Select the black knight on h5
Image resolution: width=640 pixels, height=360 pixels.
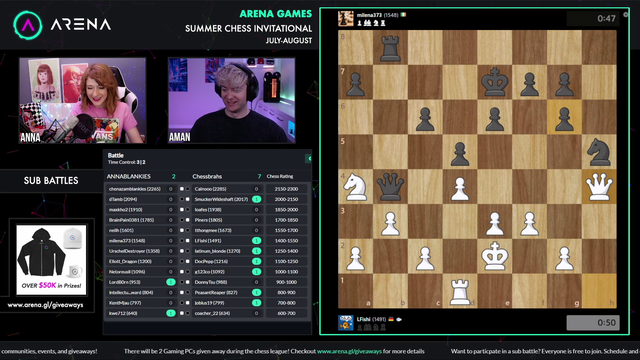point(599,152)
